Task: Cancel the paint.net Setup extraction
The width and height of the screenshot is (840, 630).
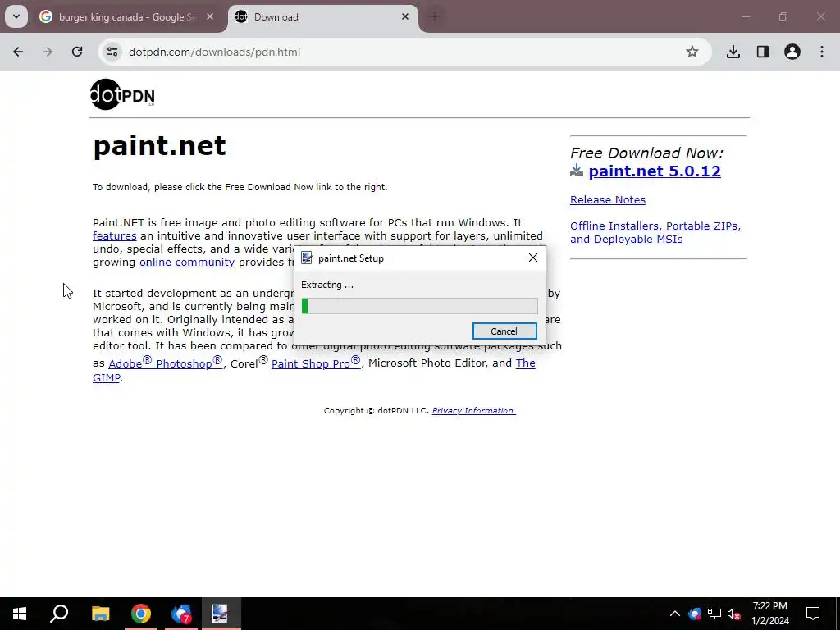Action: (x=504, y=331)
